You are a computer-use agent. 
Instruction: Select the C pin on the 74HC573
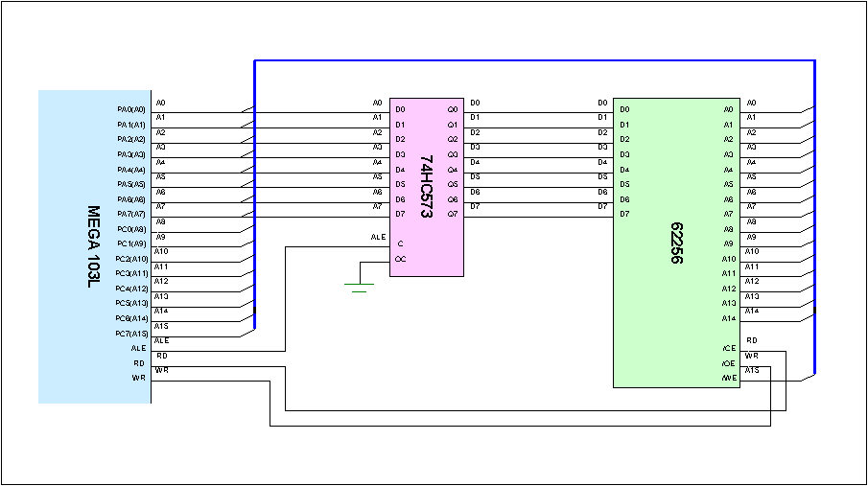coord(399,243)
